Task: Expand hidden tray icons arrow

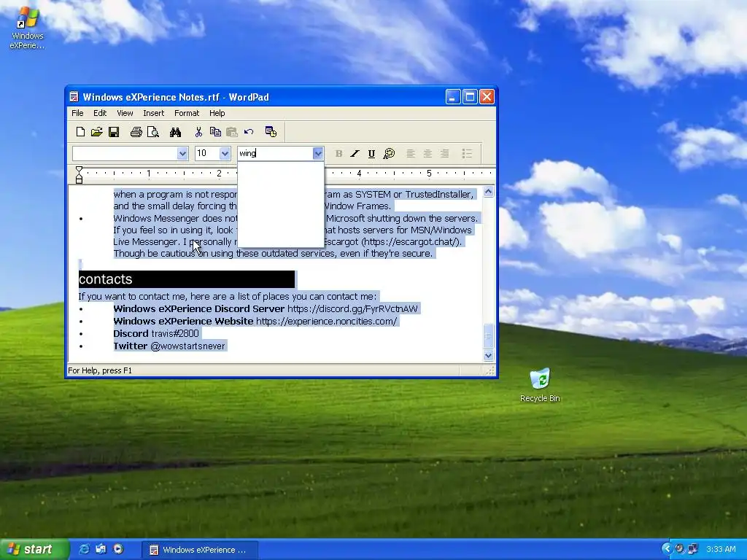Action: [x=667, y=549]
